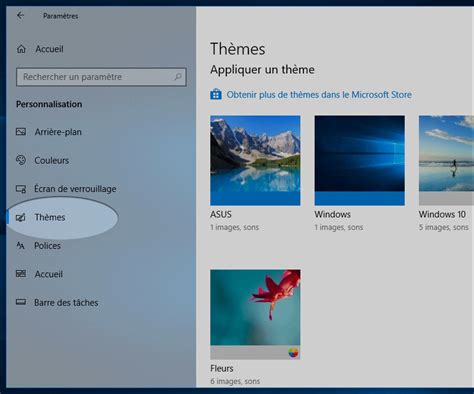This screenshot has width=474, height=394.
Task: Click the color wheel badge on Fleurs theme
Action: 293,352
